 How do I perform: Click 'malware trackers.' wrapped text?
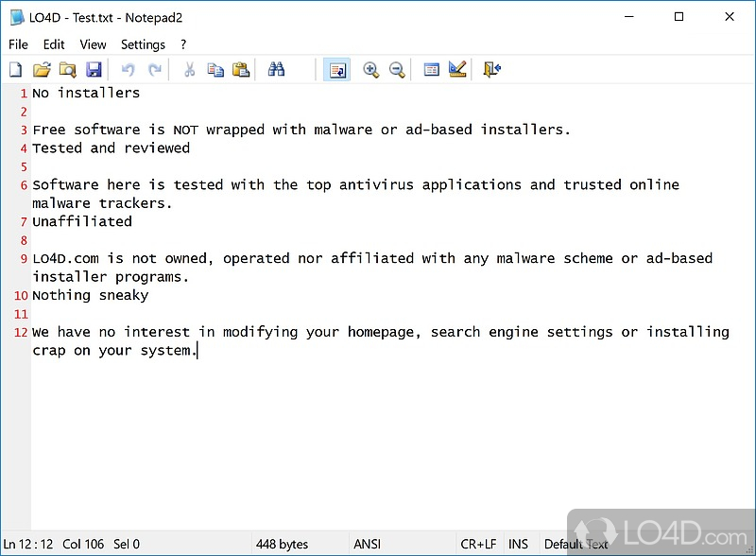[102, 203]
